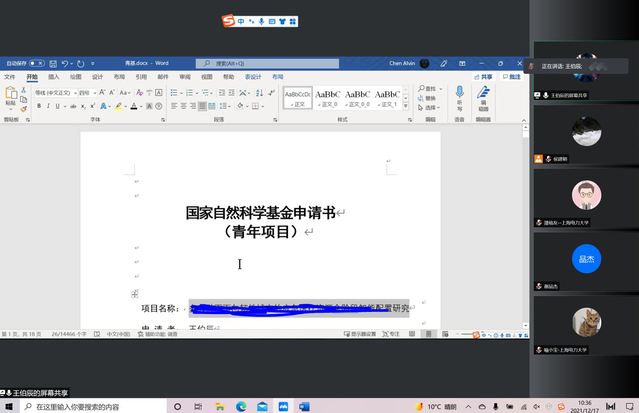This screenshot has height=413, width=639.
Task: Switch to the Review ribbon tab
Action: point(185,76)
